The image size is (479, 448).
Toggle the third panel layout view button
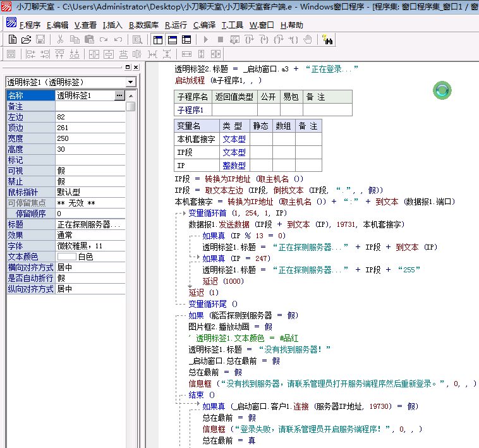(186, 40)
